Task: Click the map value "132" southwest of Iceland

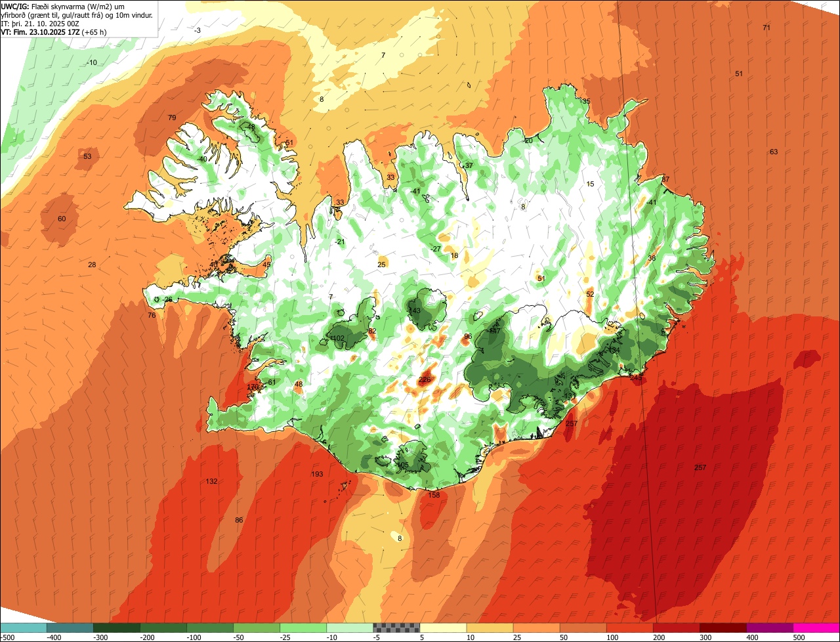Action: (211, 482)
